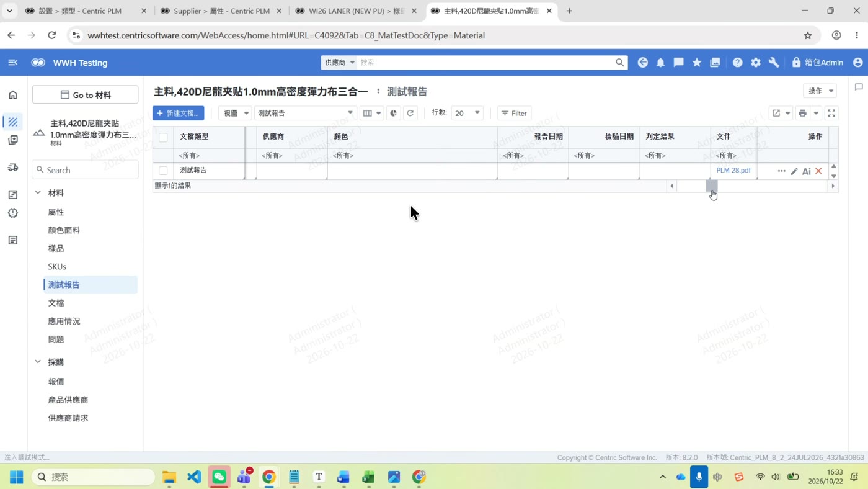868x489 pixels.
Task: Collapse the 採購 section in the sidebar
Action: point(38,362)
